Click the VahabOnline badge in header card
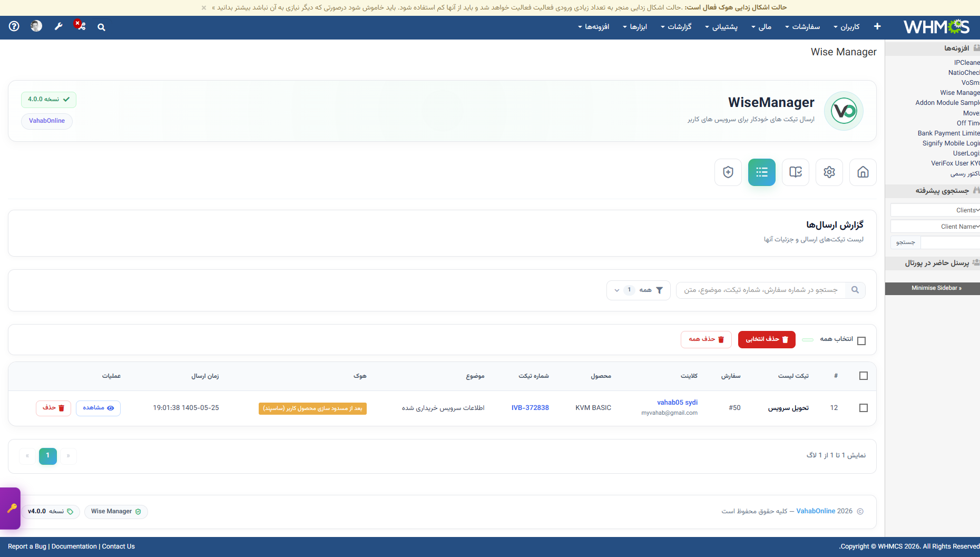Screen dimensions: 980x557 (47, 121)
